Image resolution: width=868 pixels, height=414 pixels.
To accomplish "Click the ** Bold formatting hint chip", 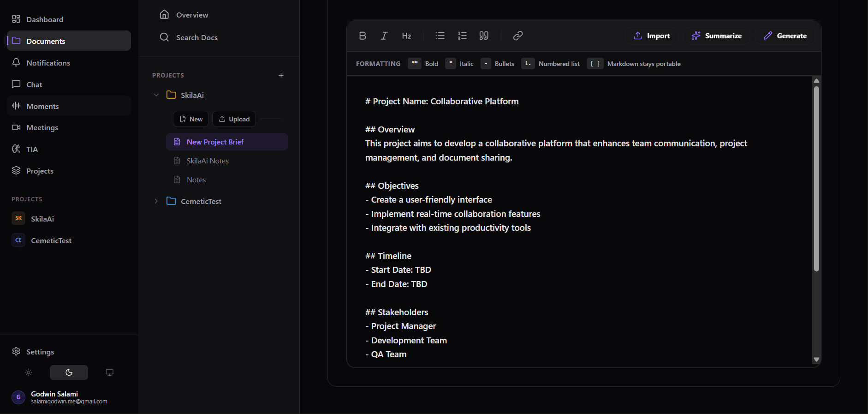I will click(x=423, y=64).
